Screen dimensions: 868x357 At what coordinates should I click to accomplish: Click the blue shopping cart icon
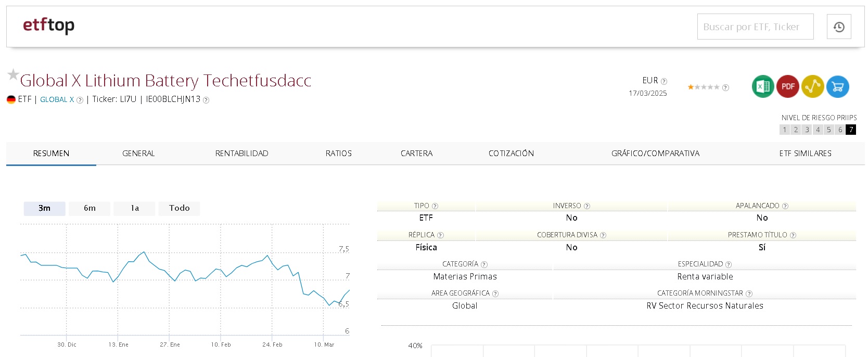coord(837,86)
